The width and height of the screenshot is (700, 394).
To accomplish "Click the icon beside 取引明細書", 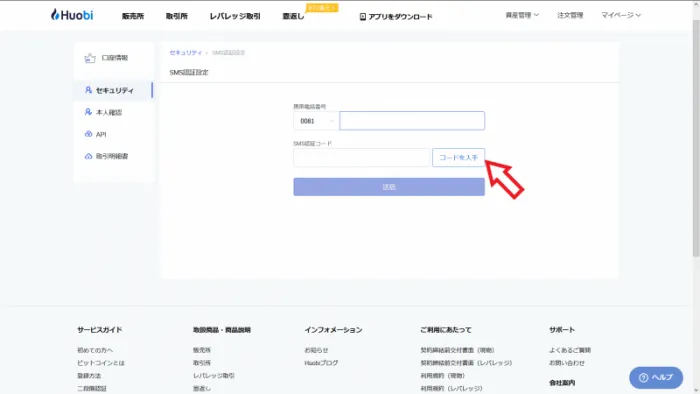I will 88,156.
